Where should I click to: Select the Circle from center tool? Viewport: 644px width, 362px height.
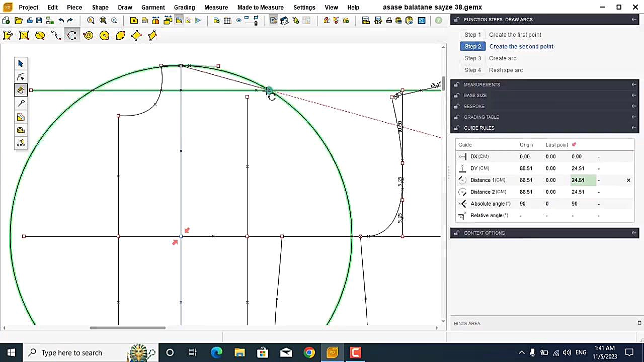[x=104, y=35]
